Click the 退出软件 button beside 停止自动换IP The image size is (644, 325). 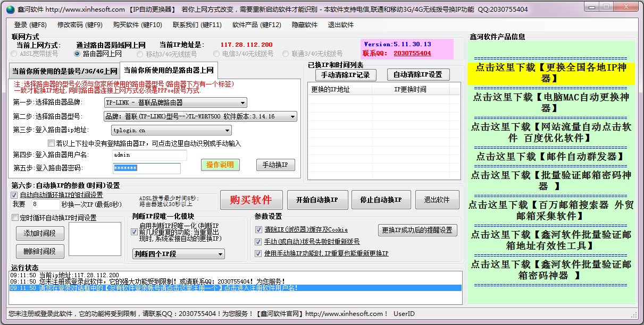pyautogui.click(x=437, y=200)
